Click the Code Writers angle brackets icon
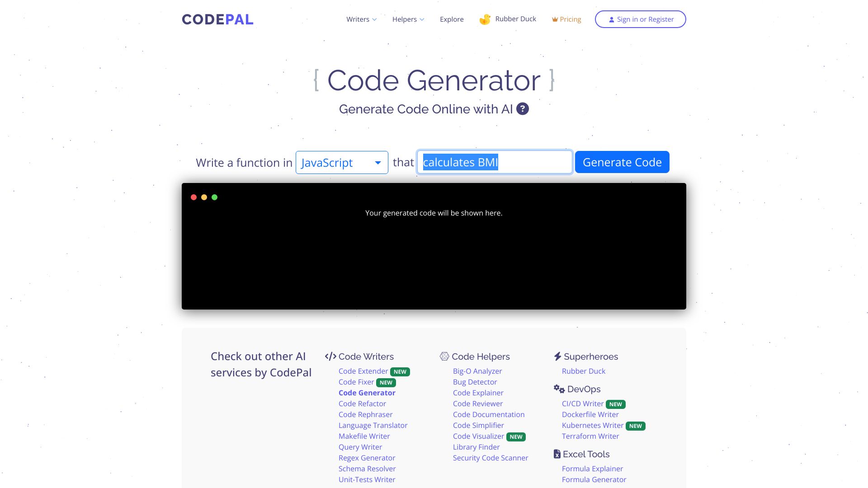 point(330,357)
